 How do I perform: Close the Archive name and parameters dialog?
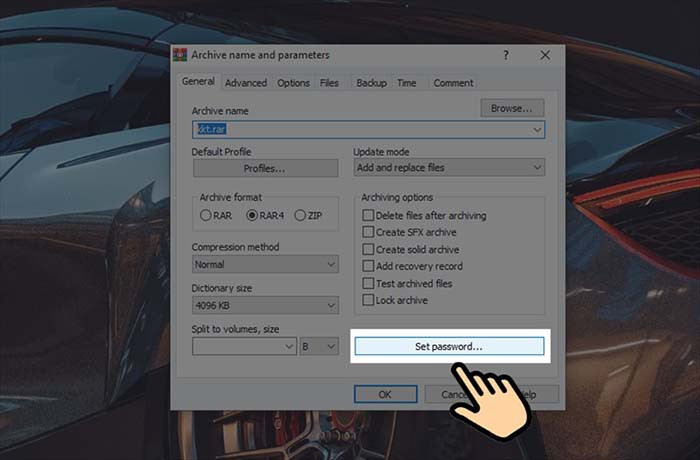pyautogui.click(x=545, y=55)
